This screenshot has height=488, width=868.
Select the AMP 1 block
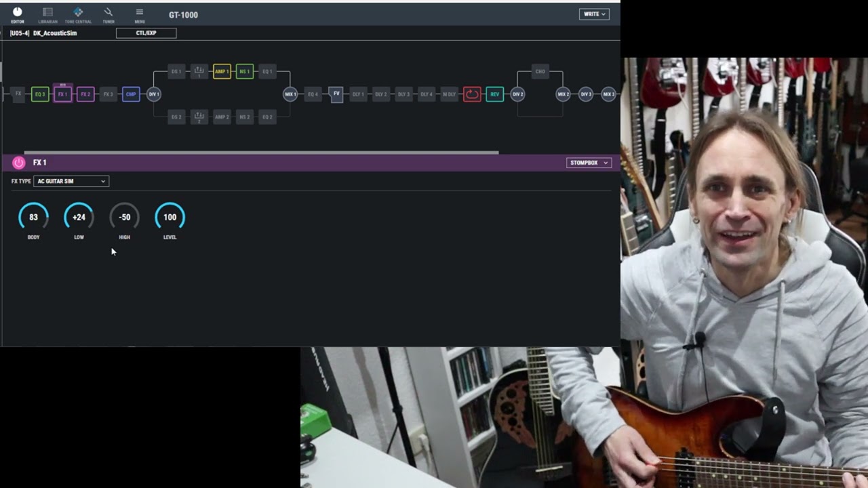point(222,71)
